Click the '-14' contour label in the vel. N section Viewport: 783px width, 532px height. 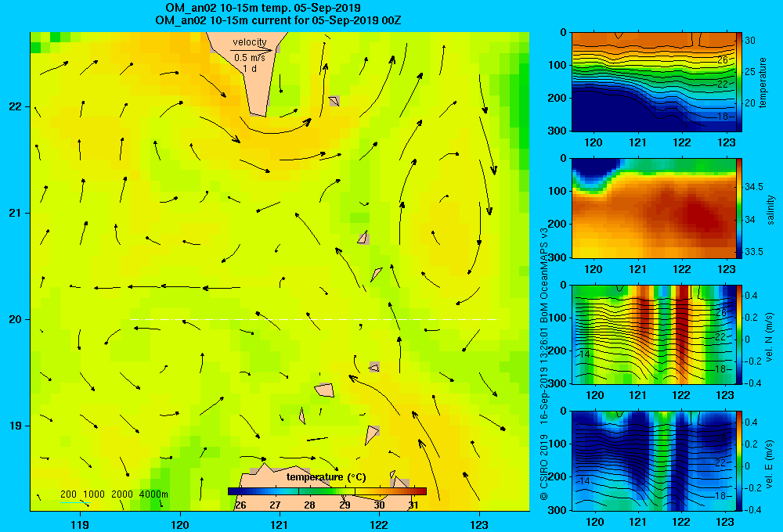(583, 354)
